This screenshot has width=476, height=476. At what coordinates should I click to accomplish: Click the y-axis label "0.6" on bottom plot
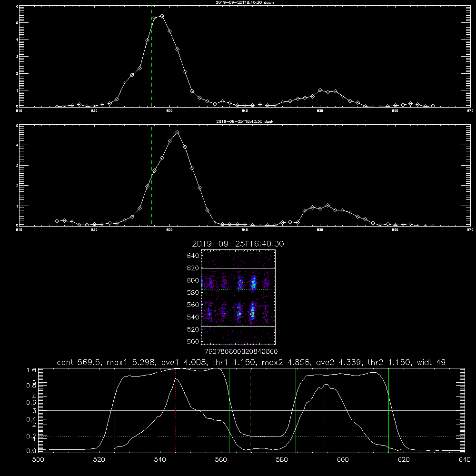pyautogui.click(x=31, y=402)
